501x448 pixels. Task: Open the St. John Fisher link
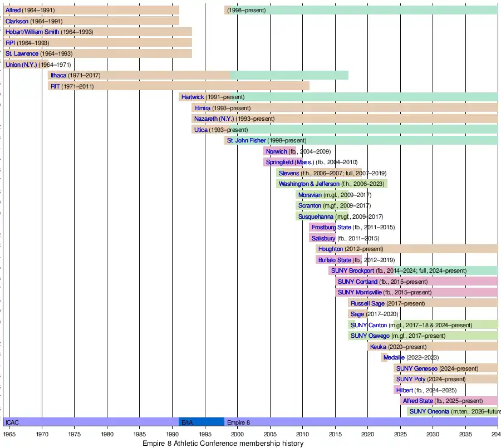point(247,140)
